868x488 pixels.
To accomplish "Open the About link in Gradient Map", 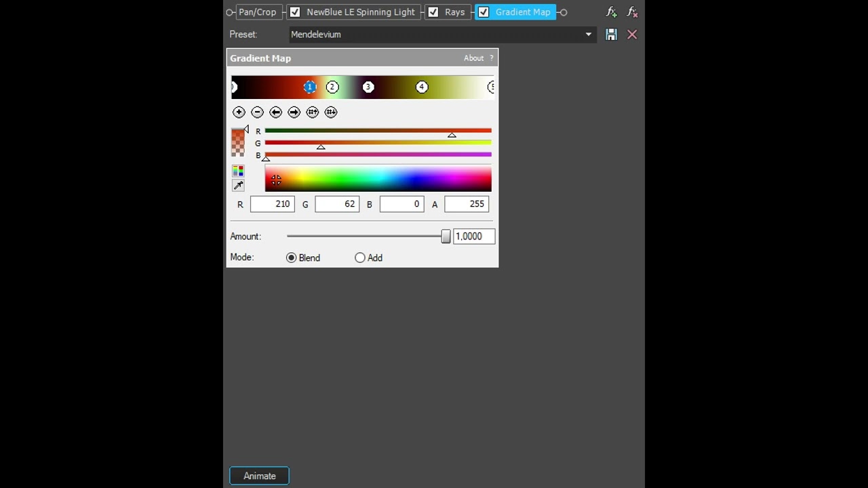I will point(473,58).
